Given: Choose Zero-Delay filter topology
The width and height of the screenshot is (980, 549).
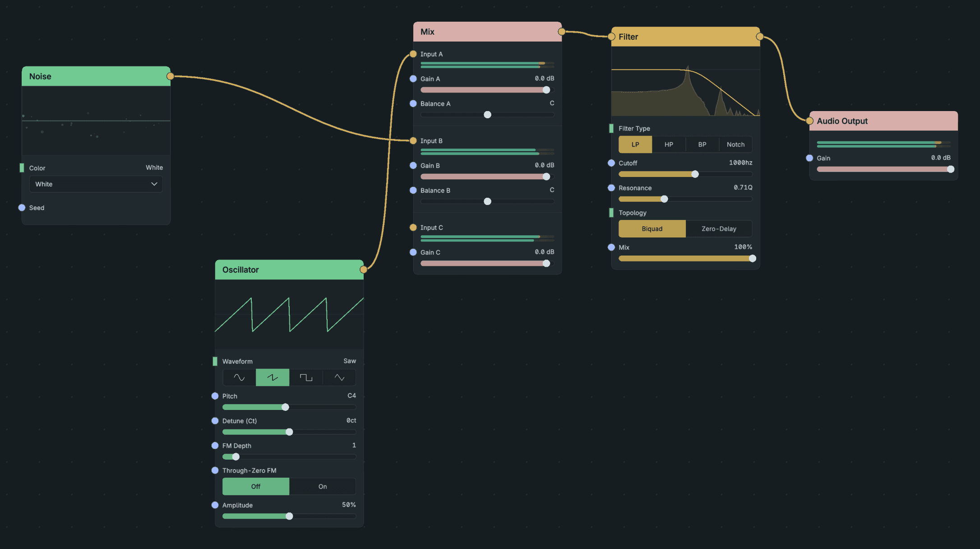Looking at the screenshot, I should (x=719, y=229).
